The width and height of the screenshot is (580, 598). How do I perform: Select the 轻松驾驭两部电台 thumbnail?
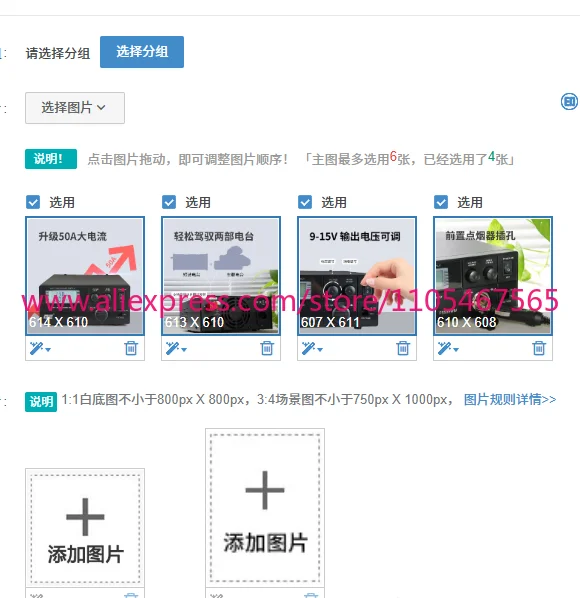pyautogui.click(x=221, y=276)
